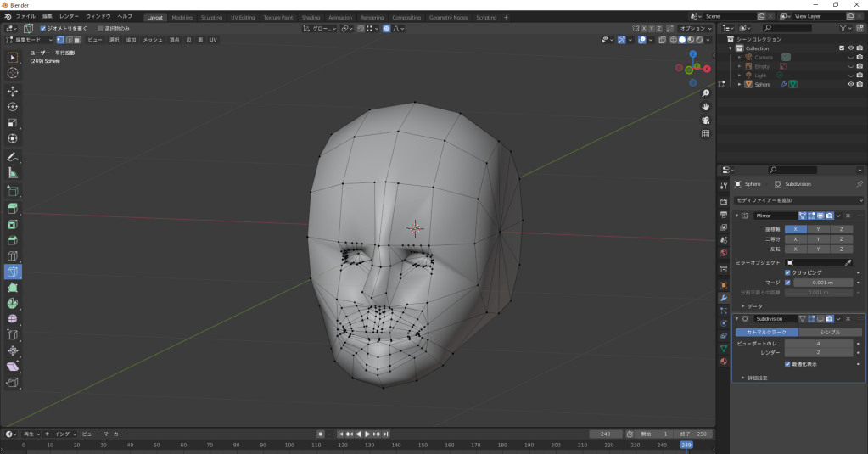Select the Move tool in the toolbar
Image resolution: width=868 pixels, height=454 pixels.
13,90
